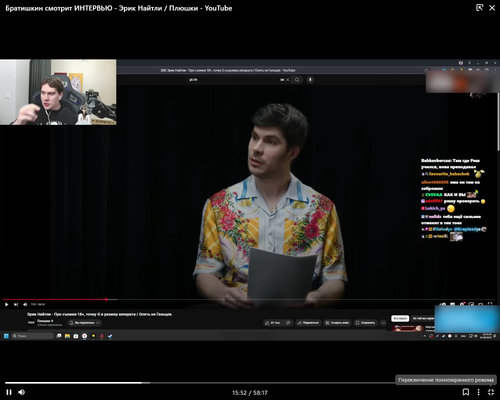Click the streamer webcam overlay

pos(58,92)
